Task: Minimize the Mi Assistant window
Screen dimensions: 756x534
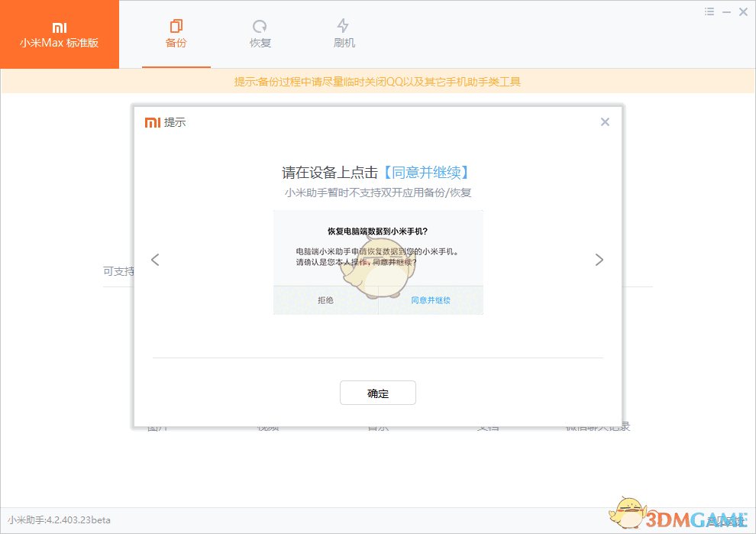Action: pos(726,12)
